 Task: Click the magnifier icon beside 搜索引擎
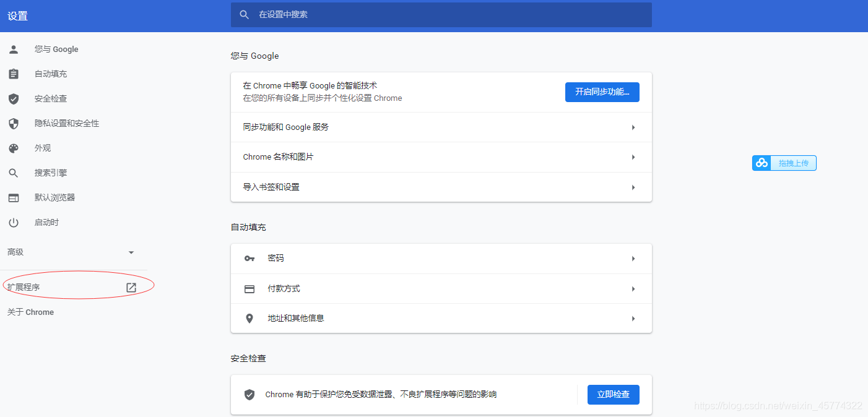(14, 173)
